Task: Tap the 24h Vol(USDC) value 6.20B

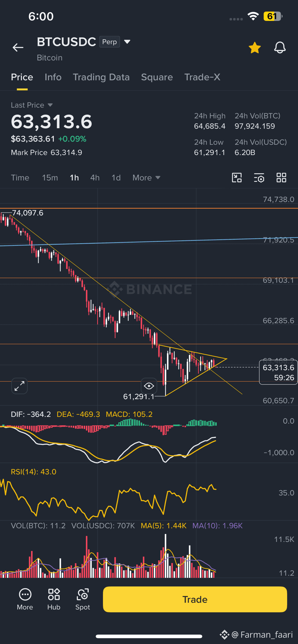Action: pos(245,152)
